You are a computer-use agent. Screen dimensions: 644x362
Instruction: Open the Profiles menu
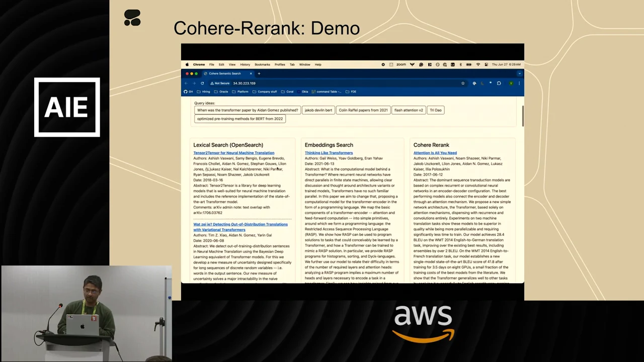[280, 64]
